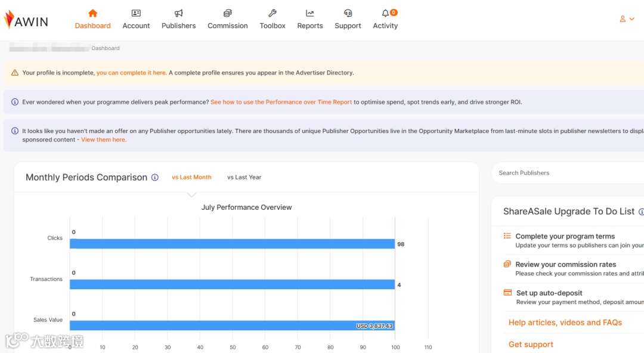Click the Dashboard home icon
The width and height of the screenshot is (644, 353).
[x=93, y=13]
